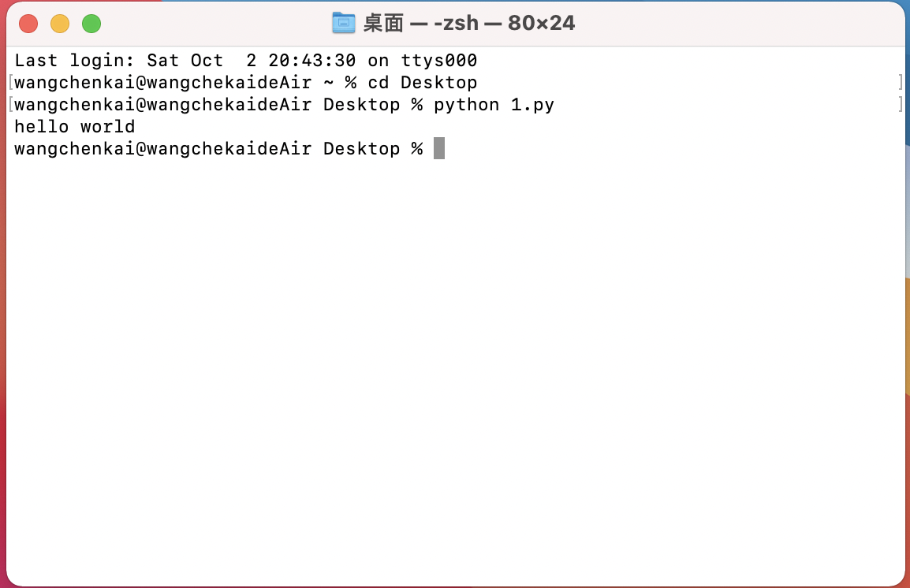910x588 pixels.
Task: Click the left mark bracket beside the python prompt
Action: 11,104
